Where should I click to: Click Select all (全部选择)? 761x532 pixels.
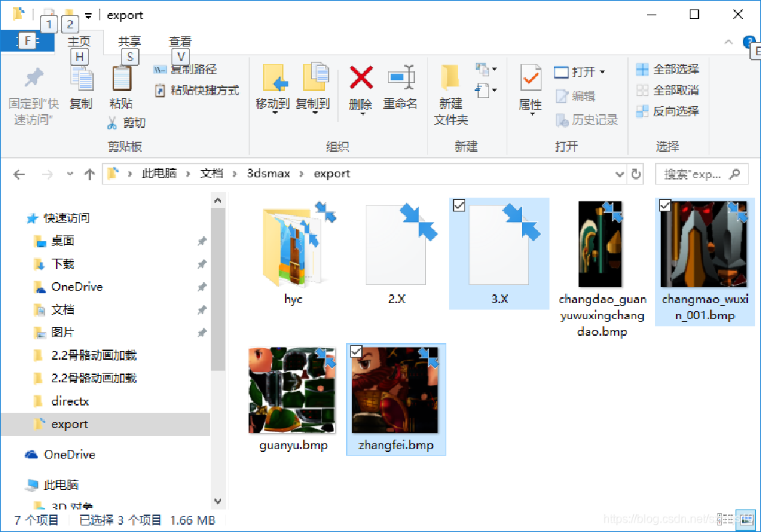pyautogui.click(x=668, y=70)
